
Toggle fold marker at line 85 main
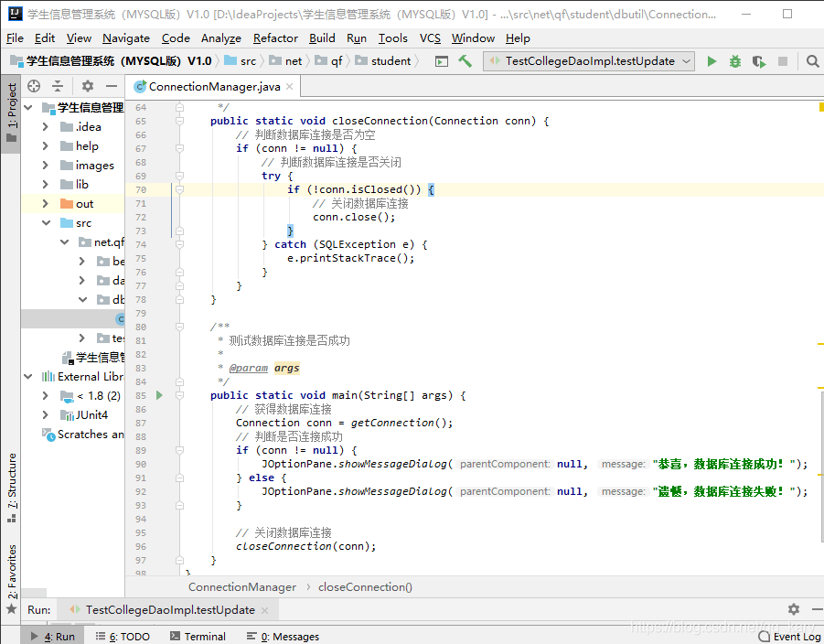tap(180, 395)
